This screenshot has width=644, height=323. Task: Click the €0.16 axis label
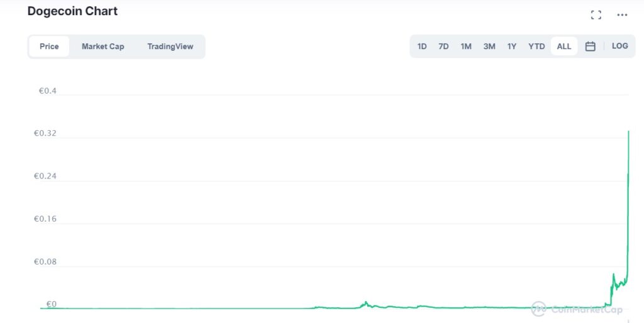45,219
